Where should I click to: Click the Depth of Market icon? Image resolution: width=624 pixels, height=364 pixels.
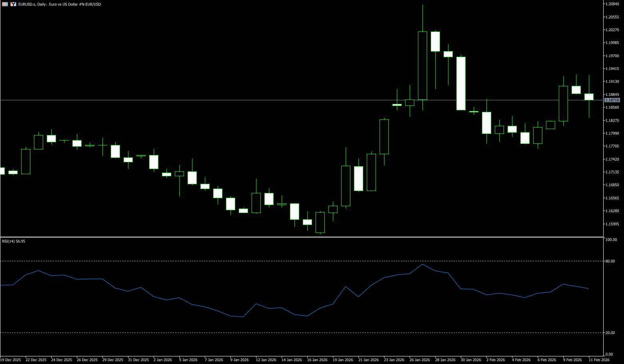coord(13,4)
